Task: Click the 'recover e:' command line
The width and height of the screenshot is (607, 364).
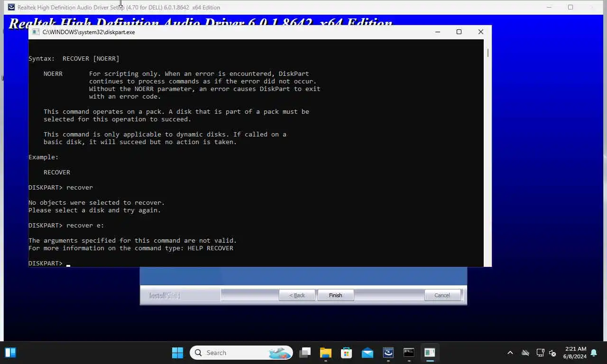Action: (66, 225)
